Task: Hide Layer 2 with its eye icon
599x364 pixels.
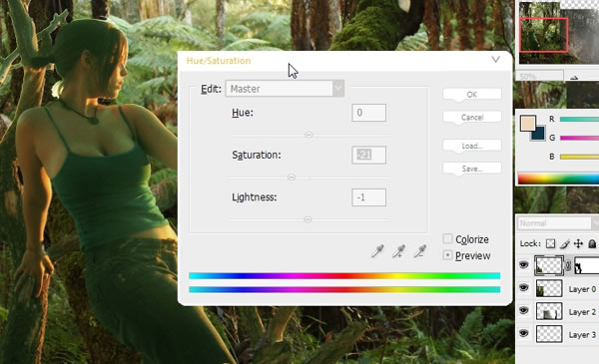Action: tap(524, 311)
